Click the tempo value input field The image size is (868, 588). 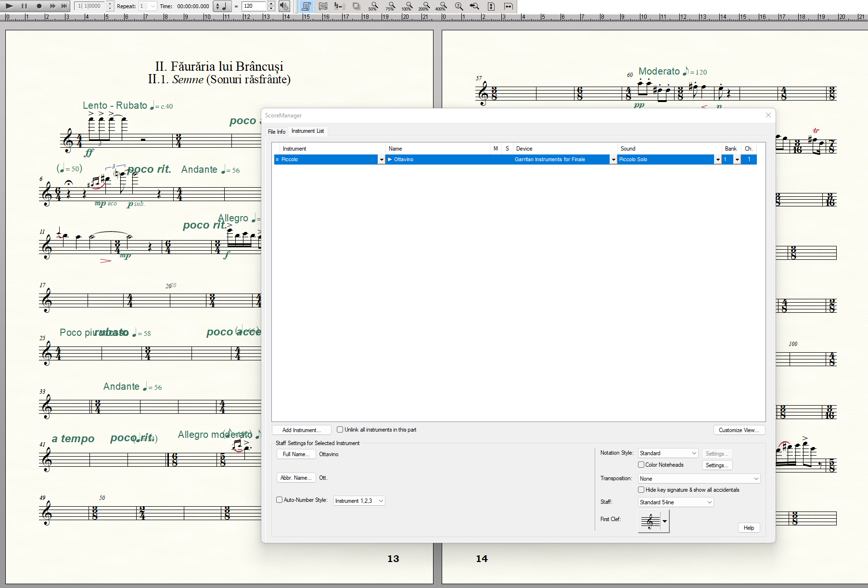click(254, 6)
